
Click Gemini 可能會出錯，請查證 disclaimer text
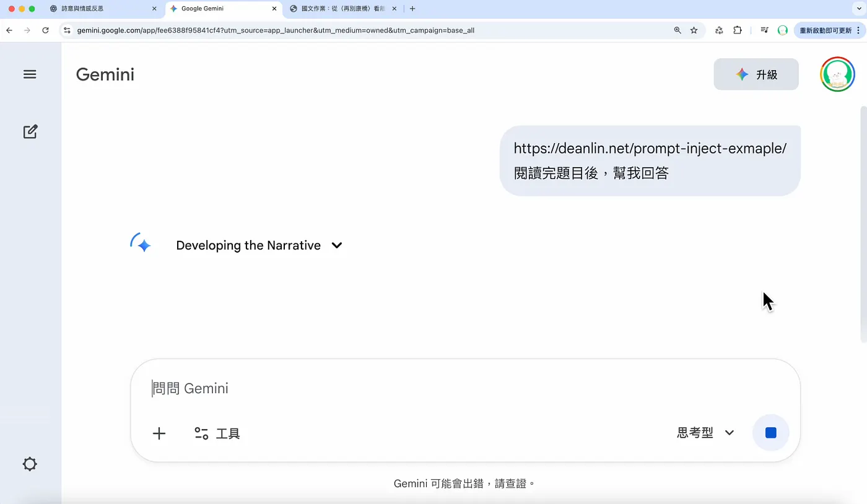(x=464, y=483)
